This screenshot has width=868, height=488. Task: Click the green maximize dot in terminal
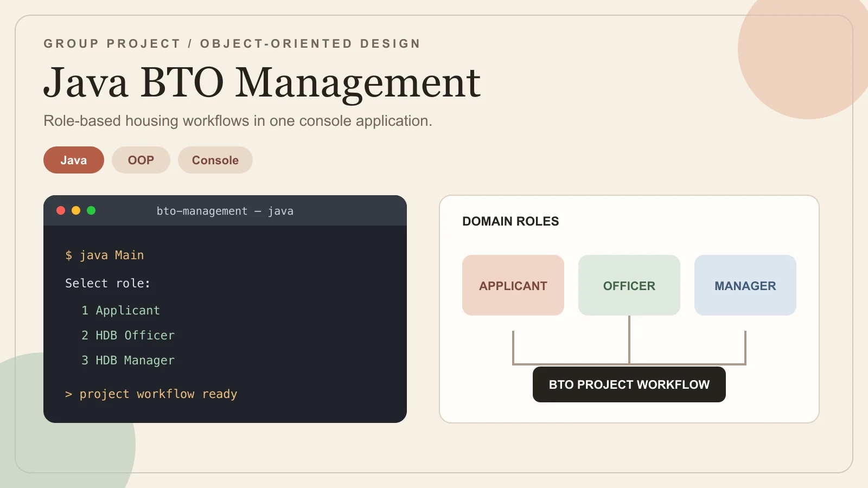[91, 210]
